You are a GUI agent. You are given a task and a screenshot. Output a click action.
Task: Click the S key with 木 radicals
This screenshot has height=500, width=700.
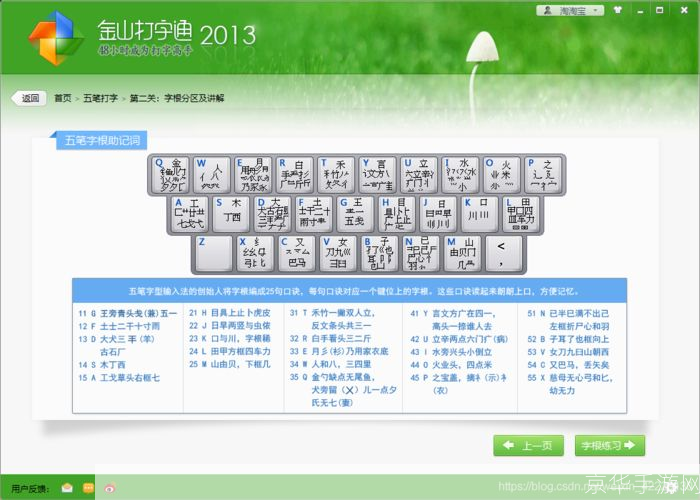(x=231, y=214)
